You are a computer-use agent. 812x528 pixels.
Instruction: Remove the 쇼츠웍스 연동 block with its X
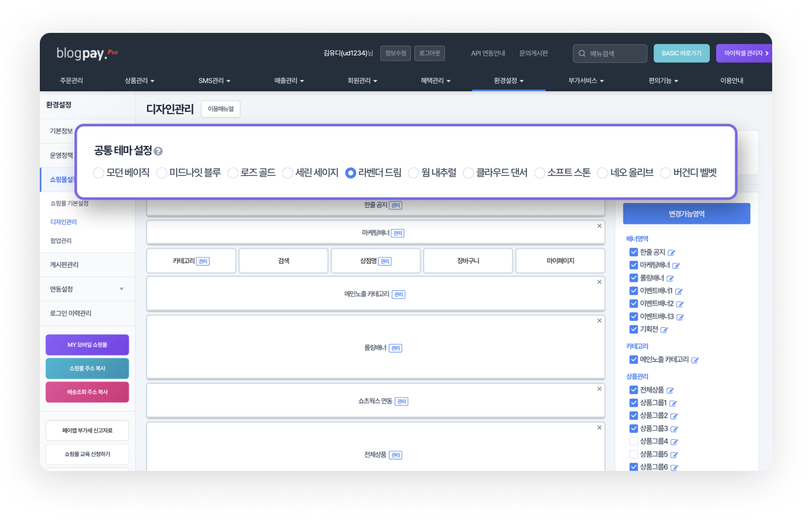click(x=600, y=389)
